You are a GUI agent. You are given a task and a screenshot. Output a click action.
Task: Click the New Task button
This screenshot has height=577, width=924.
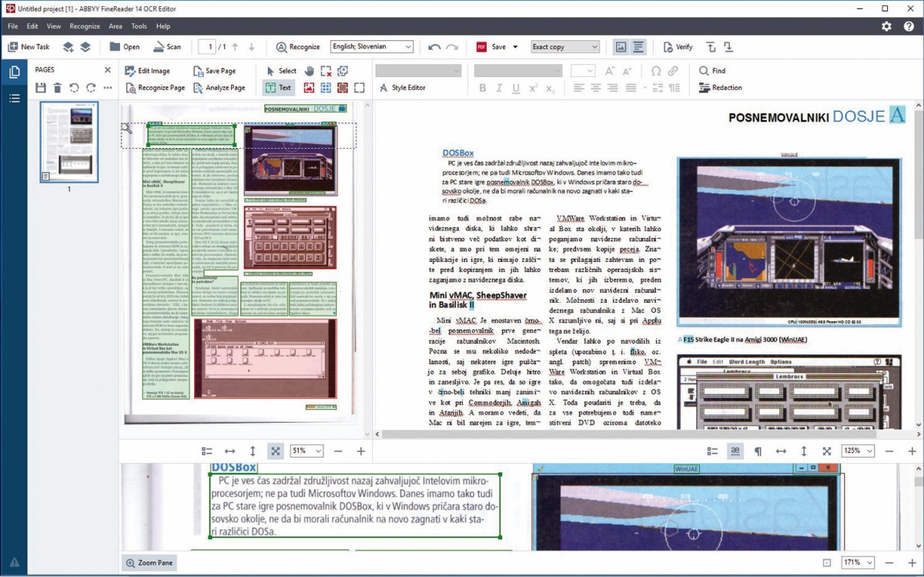(x=28, y=47)
